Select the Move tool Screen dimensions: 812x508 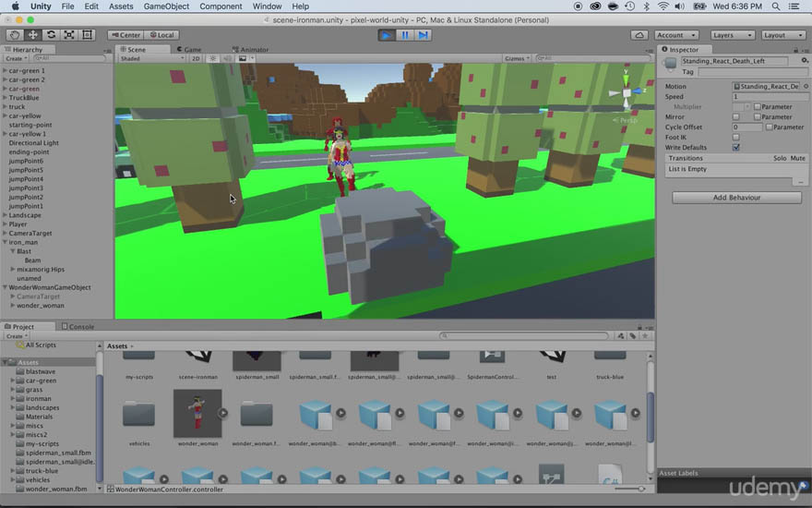pyautogui.click(x=32, y=35)
